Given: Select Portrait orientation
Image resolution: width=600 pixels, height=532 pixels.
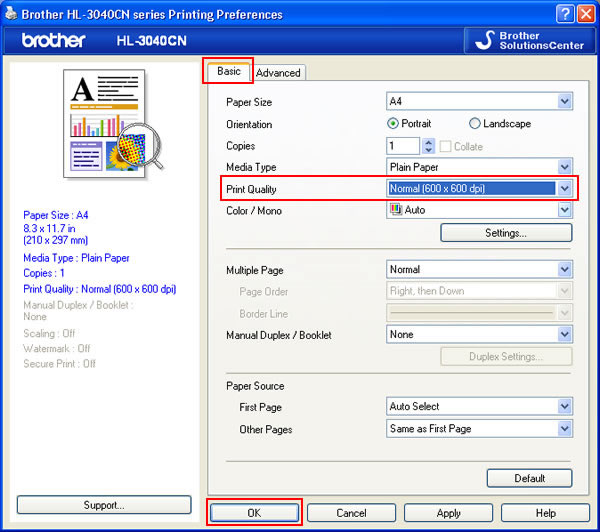Looking at the screenshot, I should [409, 124].
